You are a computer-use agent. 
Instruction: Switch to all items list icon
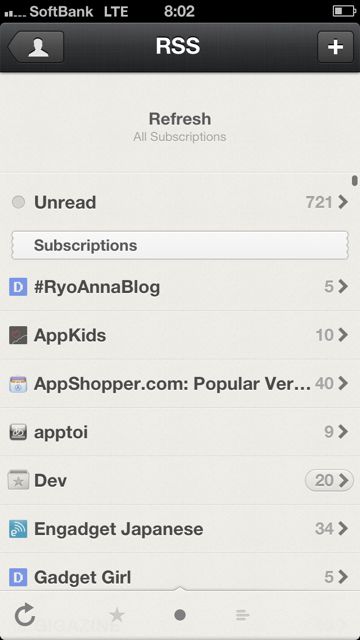click(242, 615)
